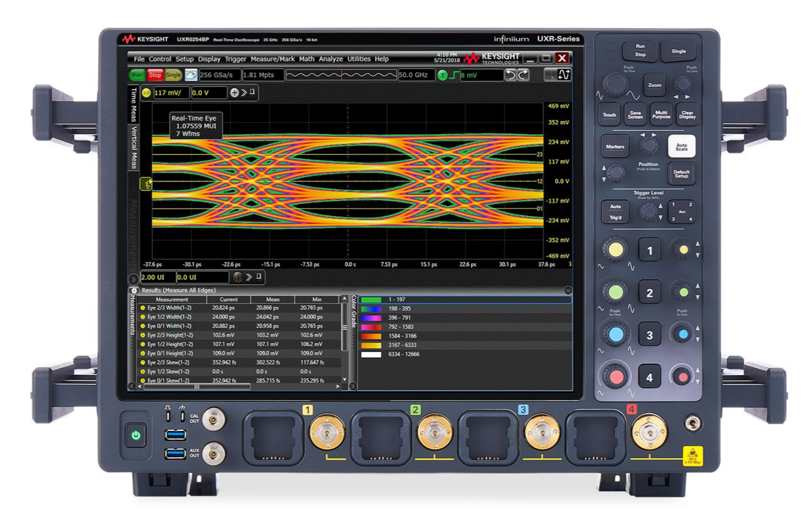
Task: Select the green 1 - 197 color grade swatch
Action: pyautogui.click(x=371, y=300)
